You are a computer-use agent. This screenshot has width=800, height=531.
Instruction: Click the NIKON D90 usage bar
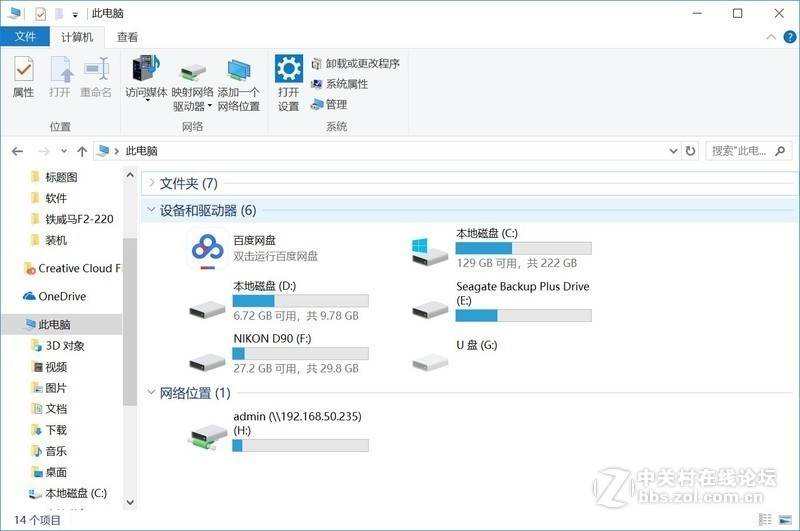click(x=301, y=353)
